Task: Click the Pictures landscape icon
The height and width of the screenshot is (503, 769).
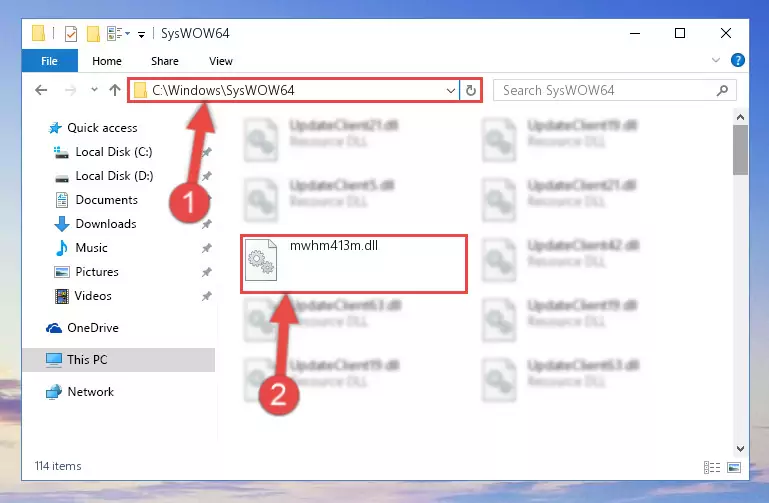Action: click(x=62, y=272)
